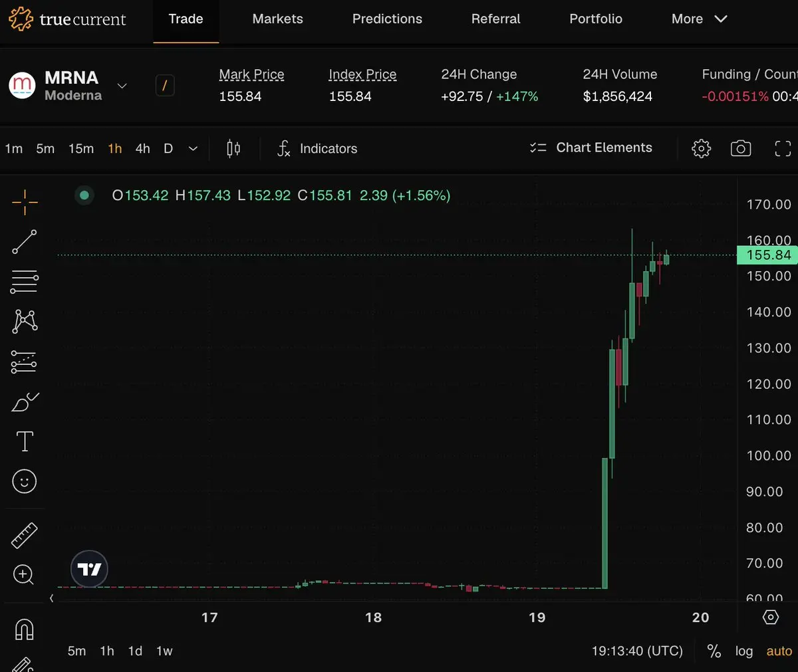
Task: Set bottom range to 1w
Action: (164, 651)
